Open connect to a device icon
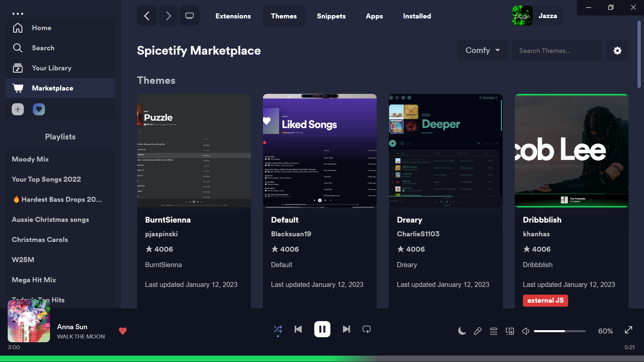Image resolution: width=644 pixels, height=362 pixels. [x=510, y=331]
